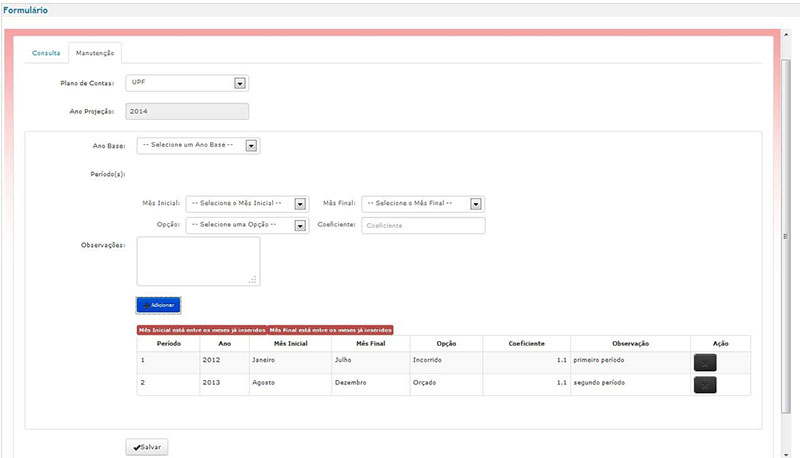Click the scrollbar up arrow
Image resolution: width=800 pixels, height=458 pixels.
click(785, 34)
